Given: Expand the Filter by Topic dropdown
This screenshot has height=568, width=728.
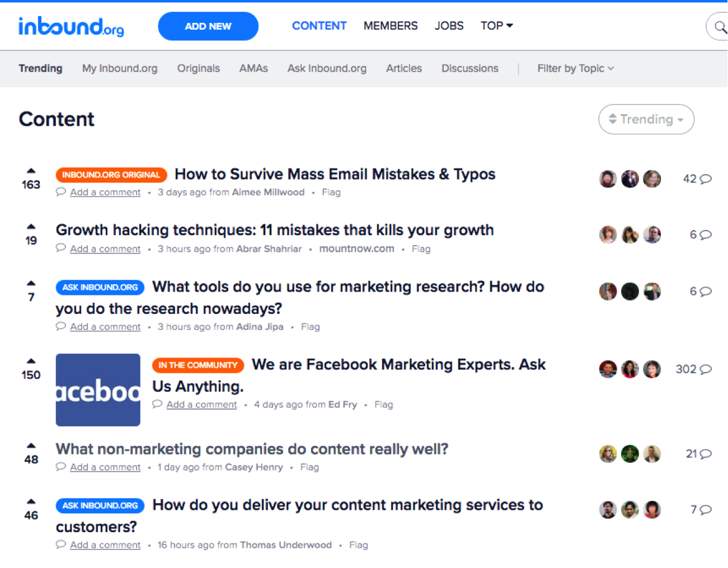Looking at the screenshot, I should [575, 68].
